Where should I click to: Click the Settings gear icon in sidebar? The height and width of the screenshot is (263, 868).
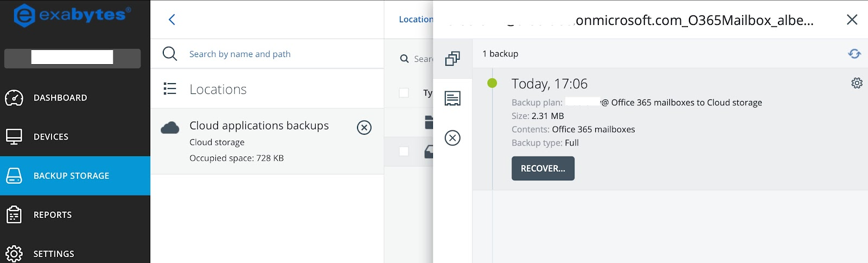14,254
